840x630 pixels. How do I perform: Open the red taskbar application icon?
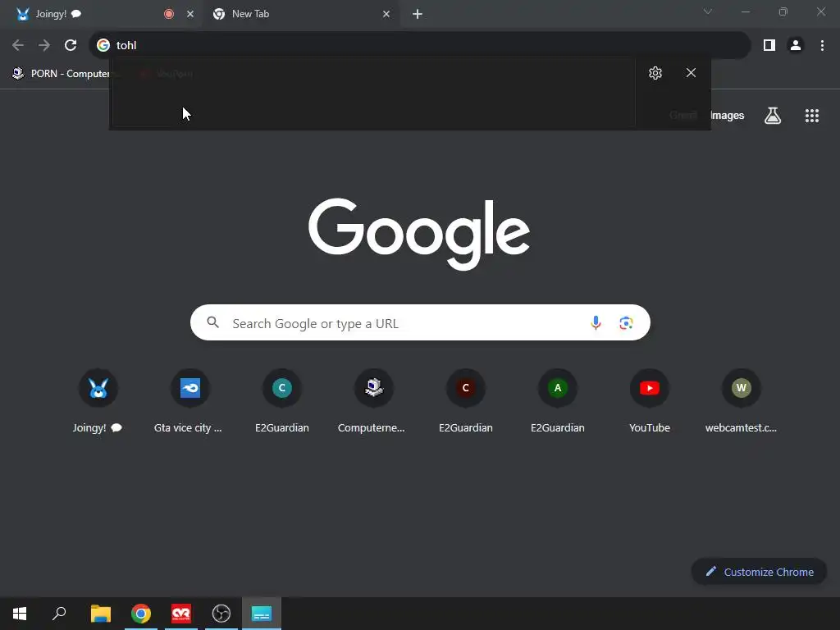click(x=181, y=614)
